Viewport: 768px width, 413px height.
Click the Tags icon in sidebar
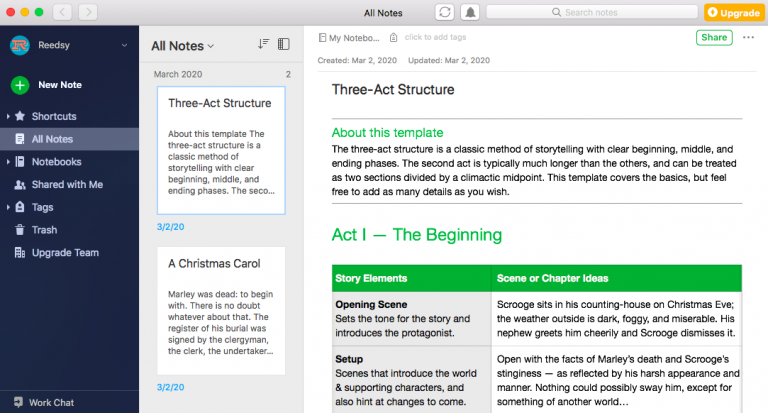tap(20, 207)
